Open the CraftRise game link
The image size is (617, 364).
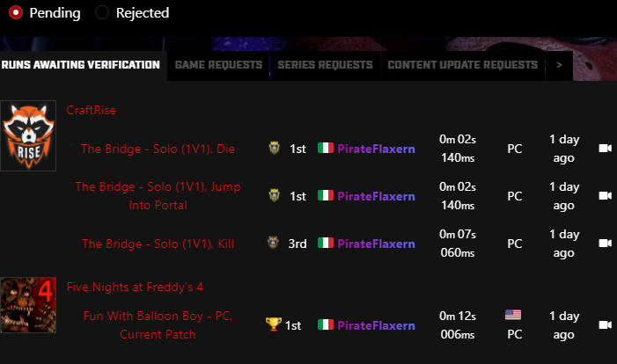(x=92, y=110)
